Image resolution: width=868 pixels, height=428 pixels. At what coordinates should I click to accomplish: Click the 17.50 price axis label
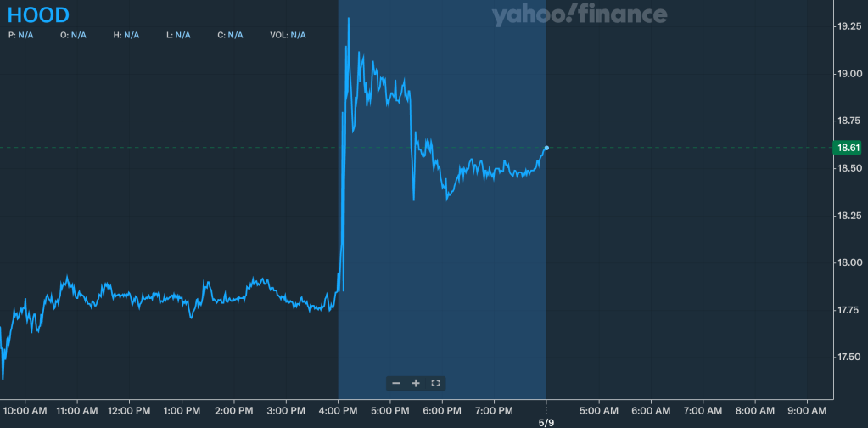click(849, 357)
